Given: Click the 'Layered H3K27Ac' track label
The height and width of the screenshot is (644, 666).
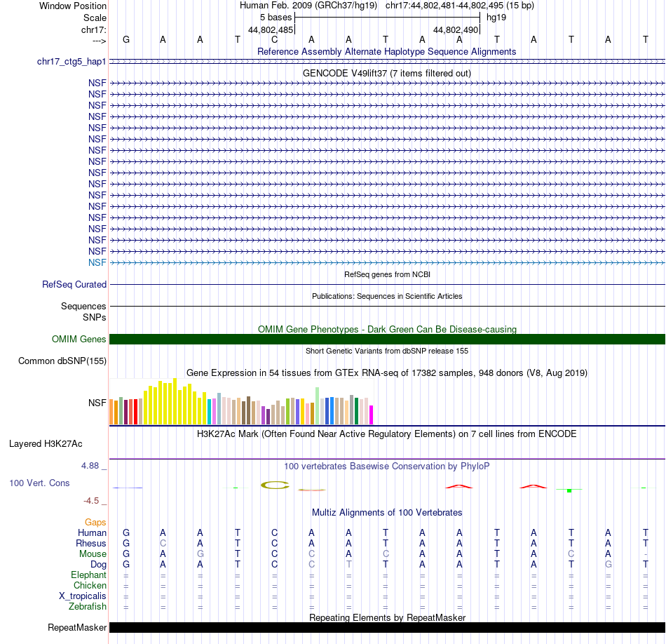Looking at the screenshot, I should [x=46, y=444].
